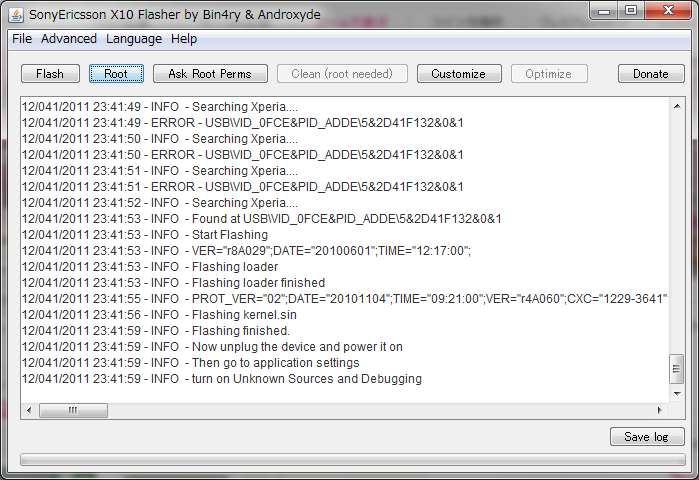This screenshot has height=480, width=699.
Task: Click the Flash button
Action: point(50,74)
